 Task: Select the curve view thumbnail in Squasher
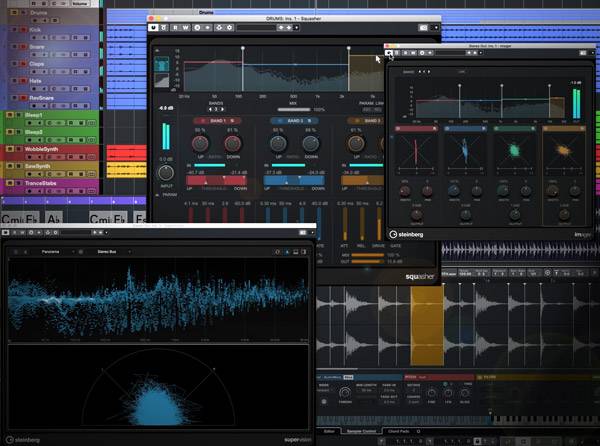point(161,80)
